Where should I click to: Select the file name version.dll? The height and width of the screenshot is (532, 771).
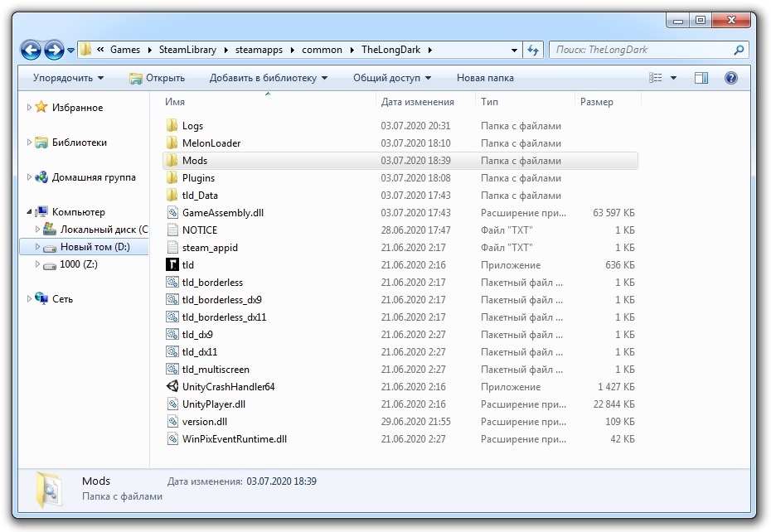(205, 421)
